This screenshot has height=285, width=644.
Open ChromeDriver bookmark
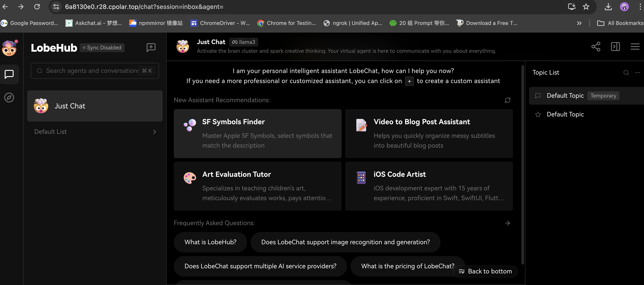(x=220, y=23)
